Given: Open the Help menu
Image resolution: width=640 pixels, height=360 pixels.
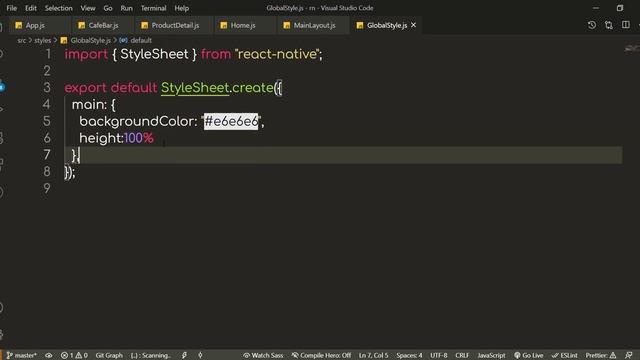Looking at the screenshot, I should [x=182, y=8].
